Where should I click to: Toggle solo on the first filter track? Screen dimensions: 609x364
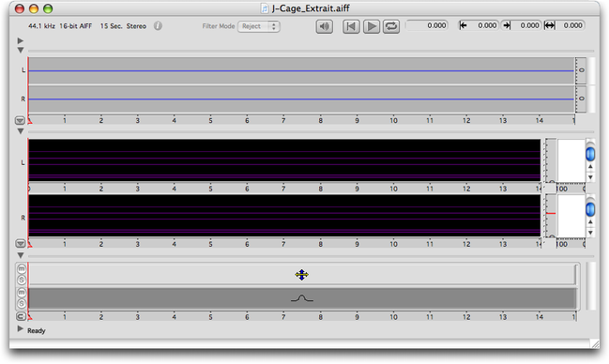[x=22, y=280]
